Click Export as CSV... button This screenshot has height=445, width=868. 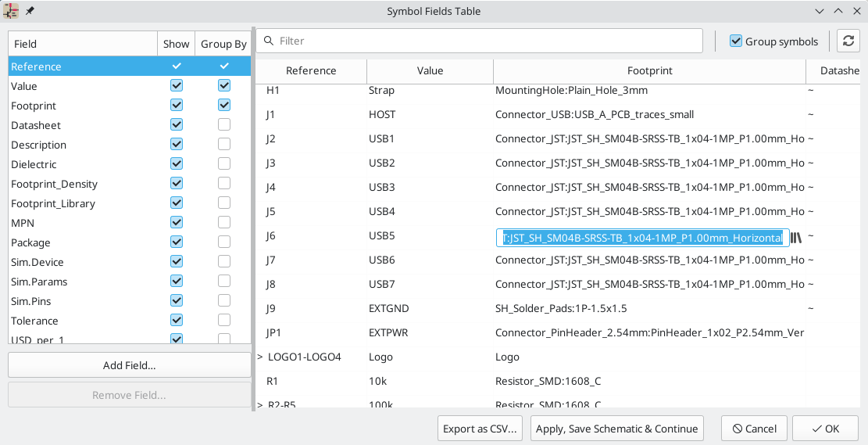pyautogui.click(x=480, y=429)
